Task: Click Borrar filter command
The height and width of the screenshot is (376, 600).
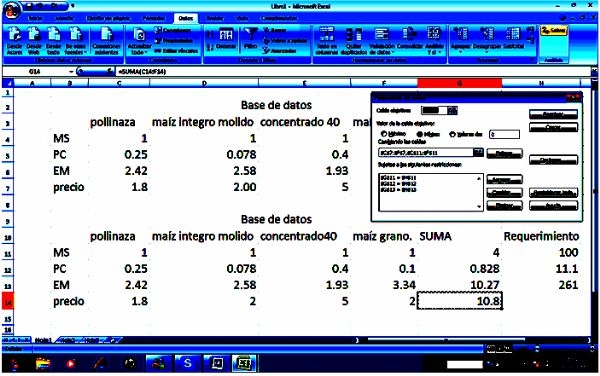Action: pyautogui.click(x=275, y=30)
